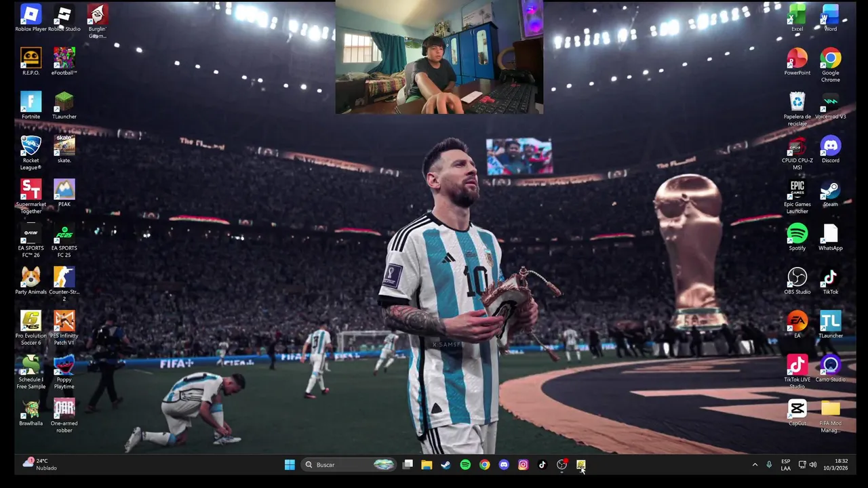The image size is (868, 488).
Task: Select PES Infinitty Patch V1 icon
Action: pos(64,328)
